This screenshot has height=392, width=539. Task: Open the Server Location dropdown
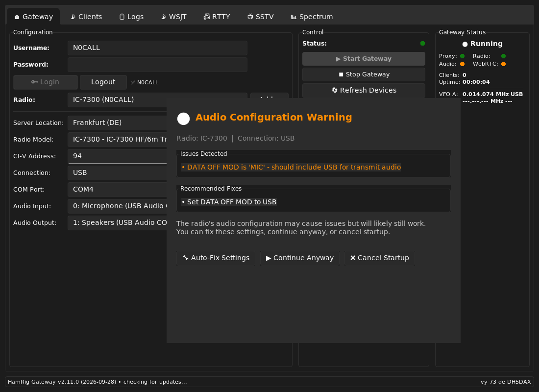[x=117, y=123]
